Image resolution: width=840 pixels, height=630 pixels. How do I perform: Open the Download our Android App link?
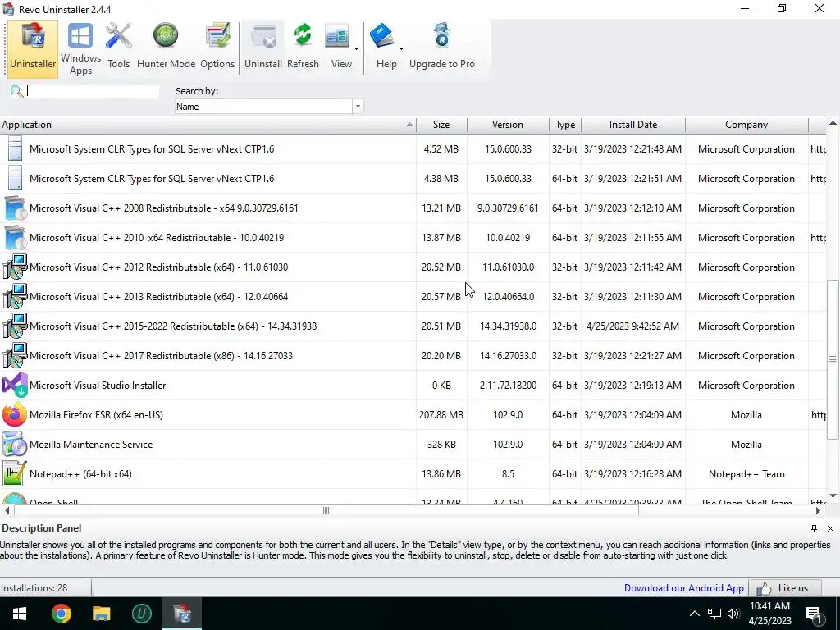(x=684, y=588)
